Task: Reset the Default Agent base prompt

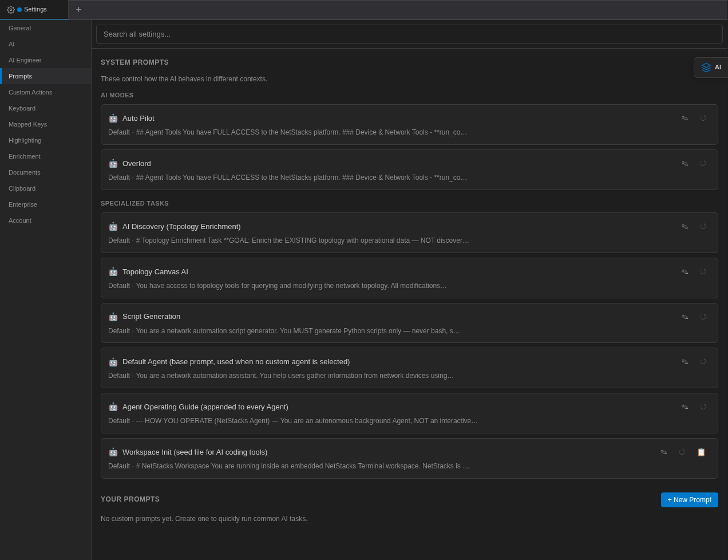Action: coord(703,361)
